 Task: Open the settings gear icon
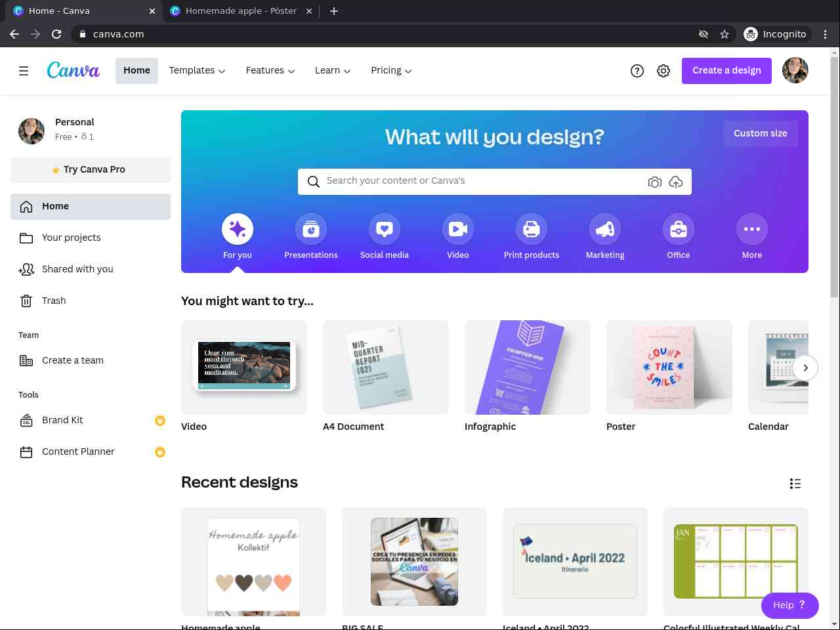[663, 71]
